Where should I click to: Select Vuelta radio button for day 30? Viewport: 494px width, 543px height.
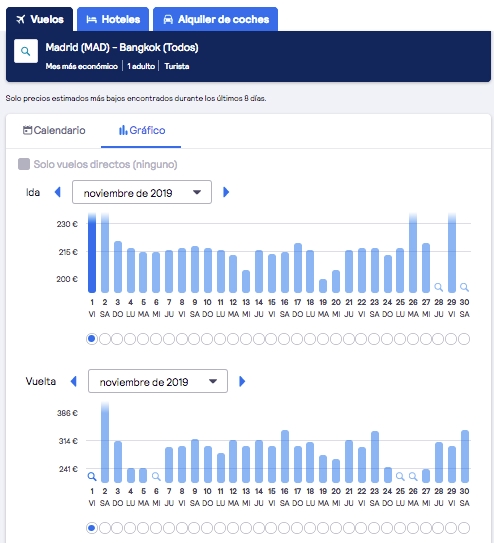(x=464, y=528)
